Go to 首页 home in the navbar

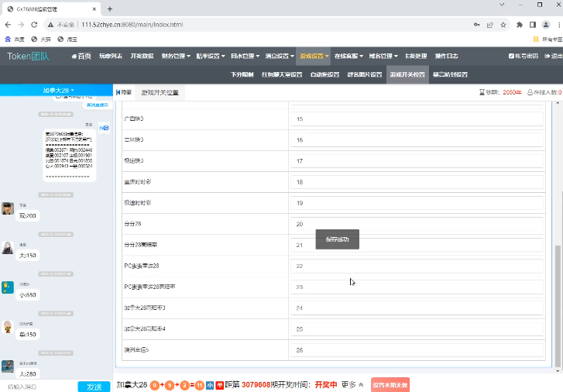[81, 57]
